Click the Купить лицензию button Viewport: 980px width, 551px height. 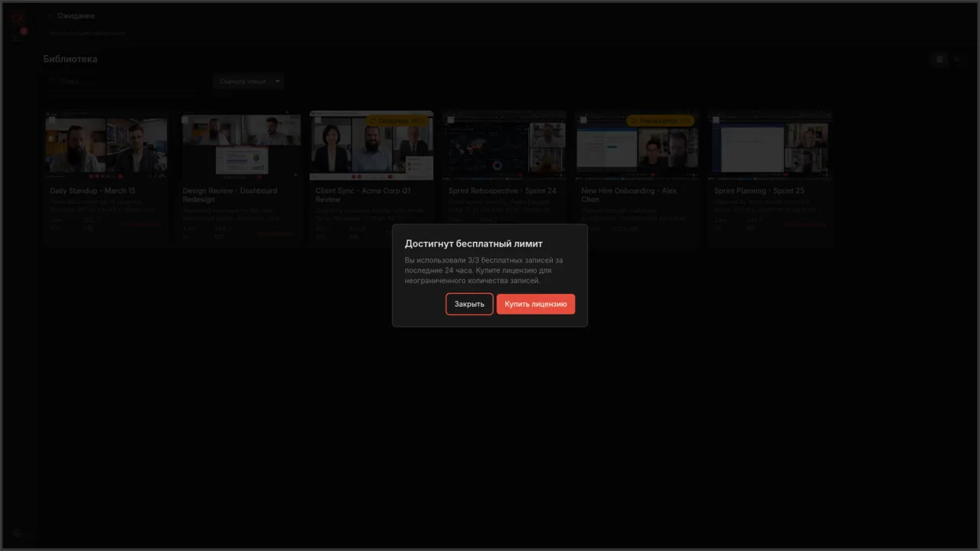[x=535, y=304]
